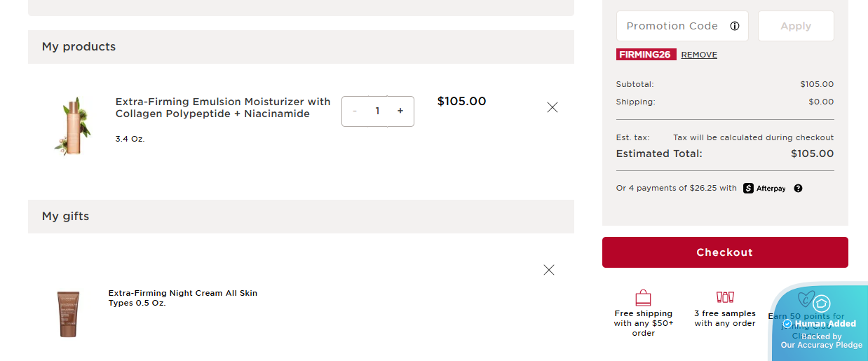Decrease quantity with the minus button
Image resolution: width=868 pixels, height=361 pixels.
click(x=355, y=111)
